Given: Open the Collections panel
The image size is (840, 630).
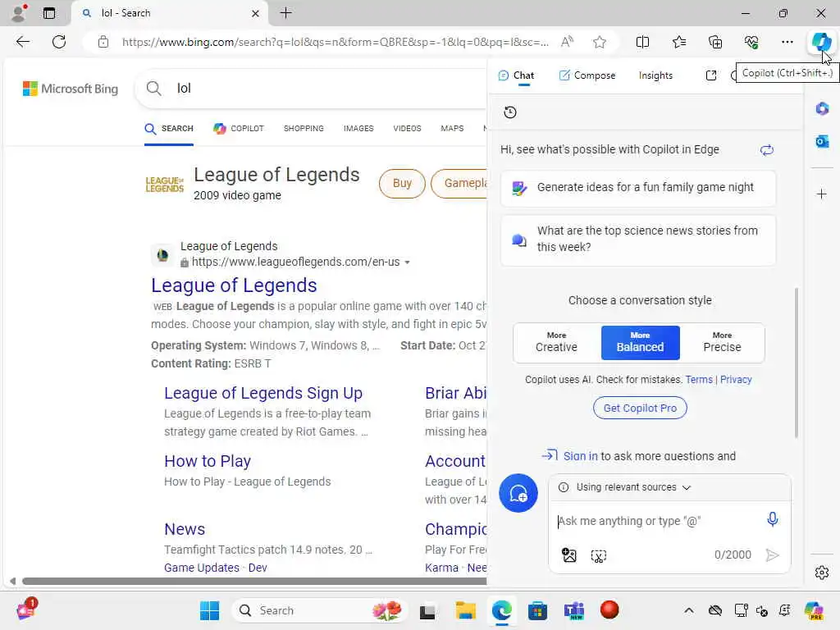Looking at the screenshot, I should 715,42.
